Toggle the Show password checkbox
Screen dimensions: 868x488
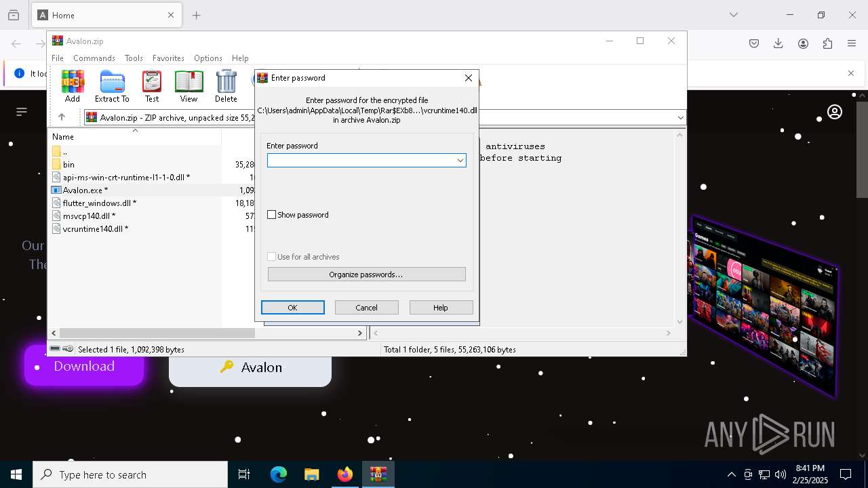pos(271,215)
